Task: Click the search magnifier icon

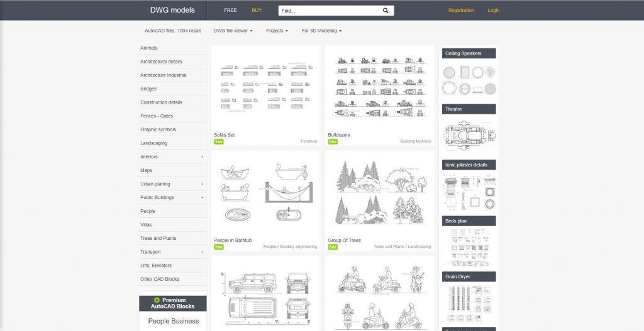Action: tap(386, 11)
